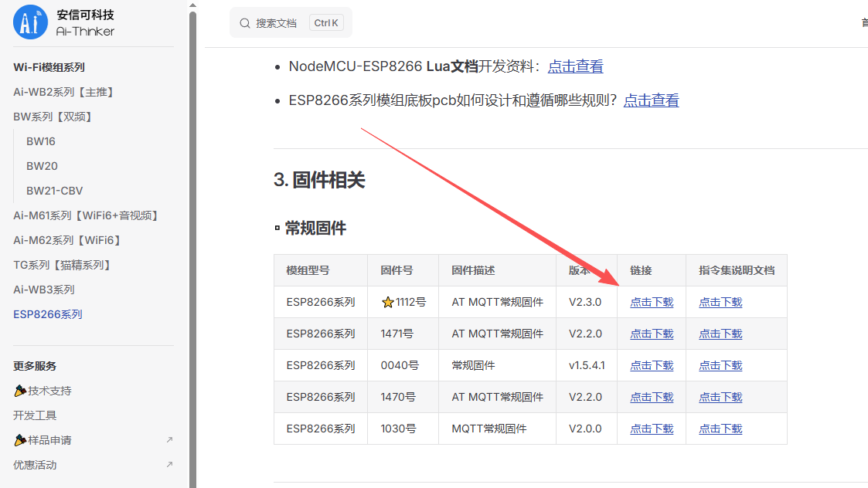Open 技术支持 under 更多服务

(x=43, y=391)
